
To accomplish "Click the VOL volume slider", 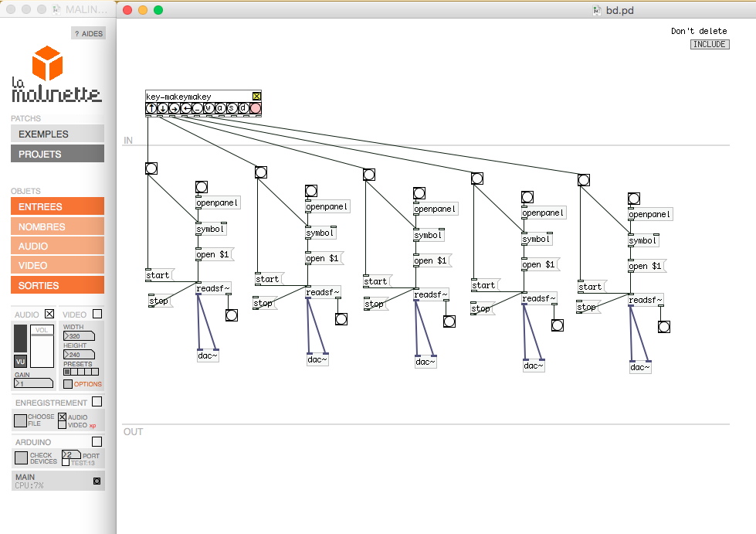I will (42, 349).
